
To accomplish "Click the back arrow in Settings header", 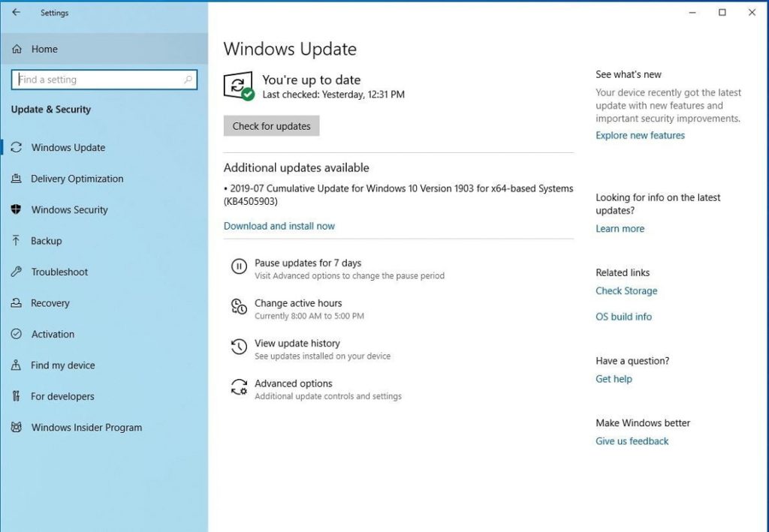I will pyautogui.click(x=17, y=12).
